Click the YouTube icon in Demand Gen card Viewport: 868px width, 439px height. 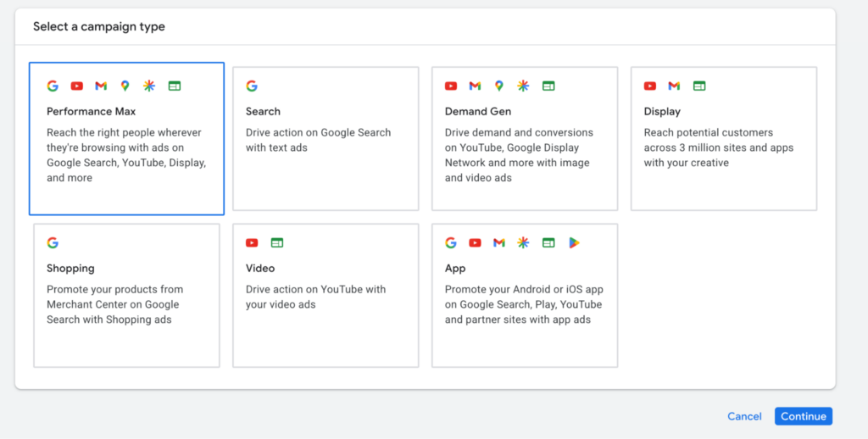(x=451, y=86)
